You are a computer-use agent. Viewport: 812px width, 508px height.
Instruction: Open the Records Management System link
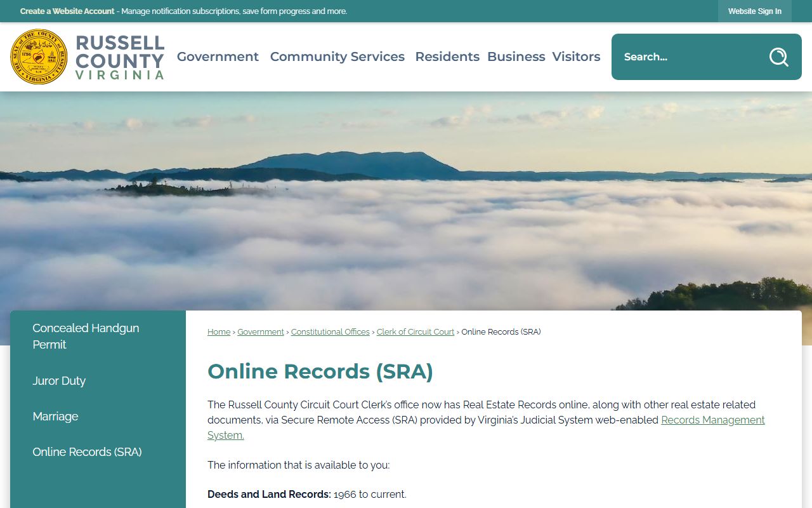[712, 420]
